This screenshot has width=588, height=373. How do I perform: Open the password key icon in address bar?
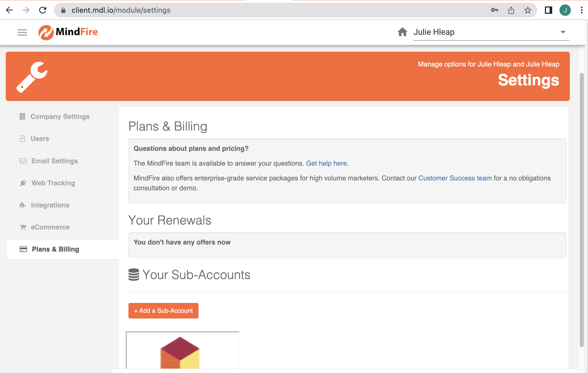tap(494, 10)
